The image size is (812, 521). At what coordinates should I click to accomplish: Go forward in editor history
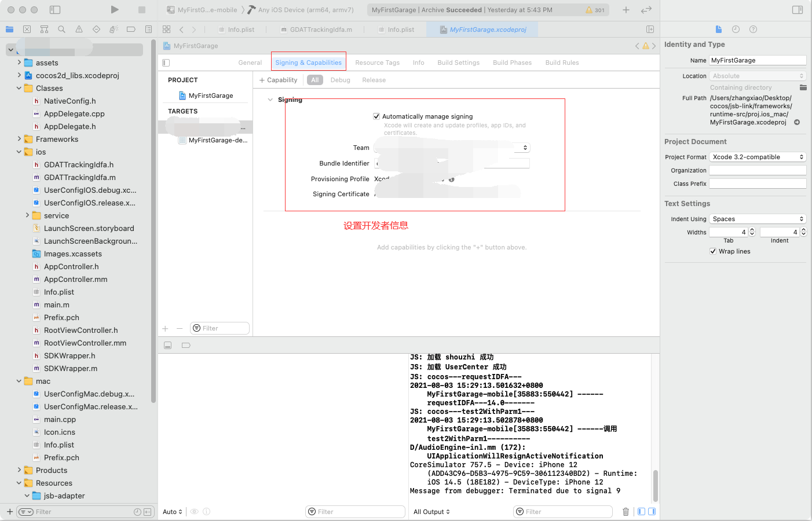coord(194,30)
